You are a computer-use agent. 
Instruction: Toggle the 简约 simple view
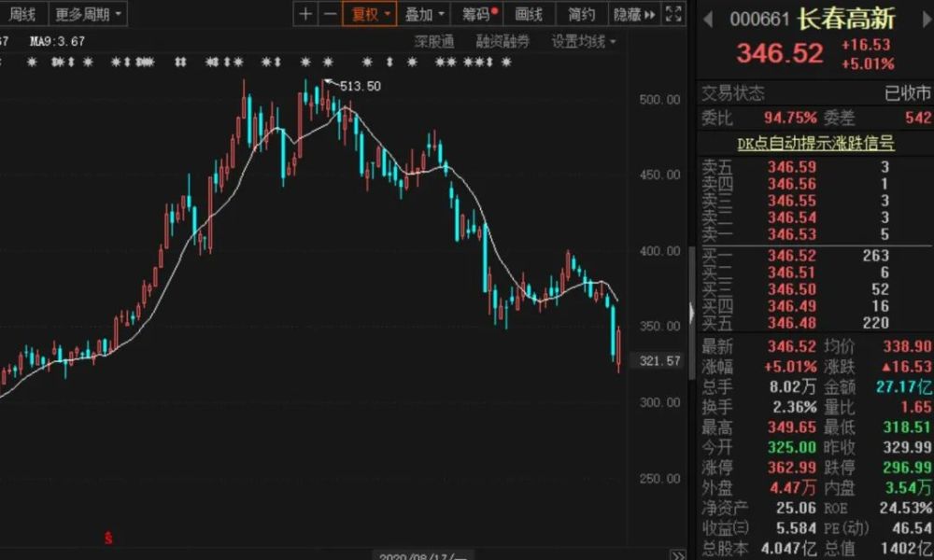coord(581,14)
